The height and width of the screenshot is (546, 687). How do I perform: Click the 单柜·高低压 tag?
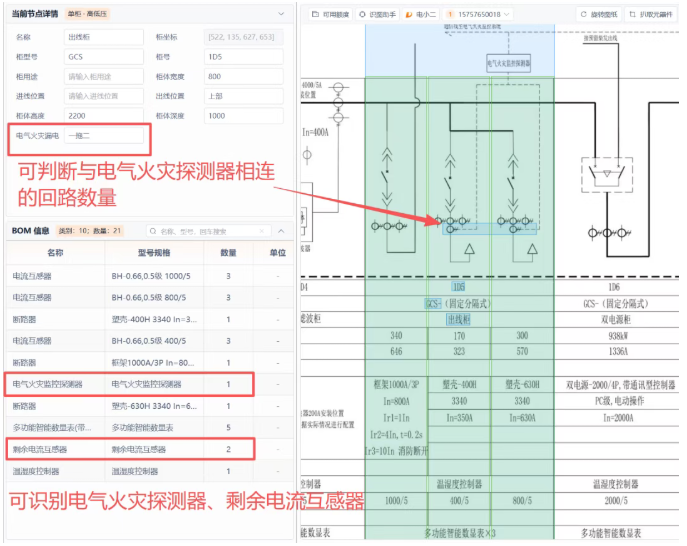tap(87, 14)
